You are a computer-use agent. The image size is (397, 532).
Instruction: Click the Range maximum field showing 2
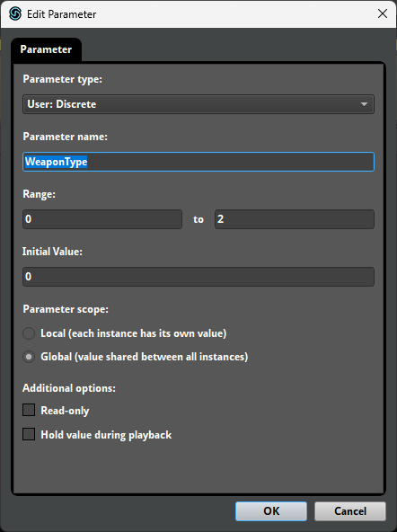click(295, 219)
